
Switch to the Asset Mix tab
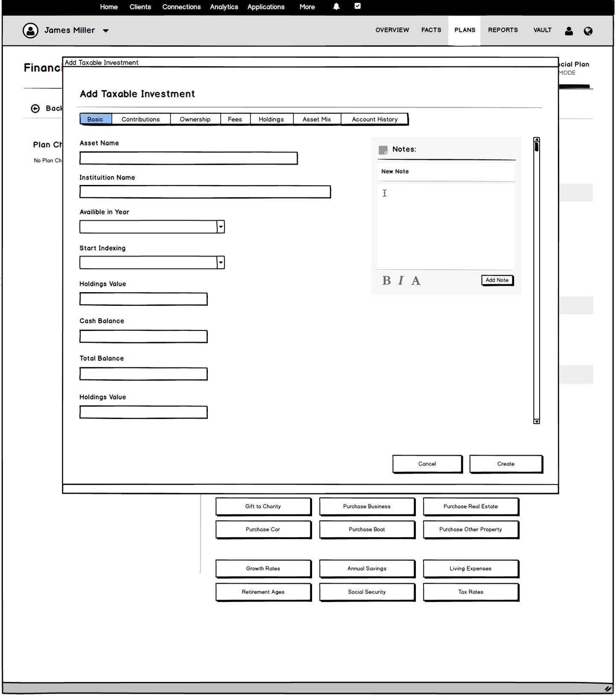click(317, 119)
